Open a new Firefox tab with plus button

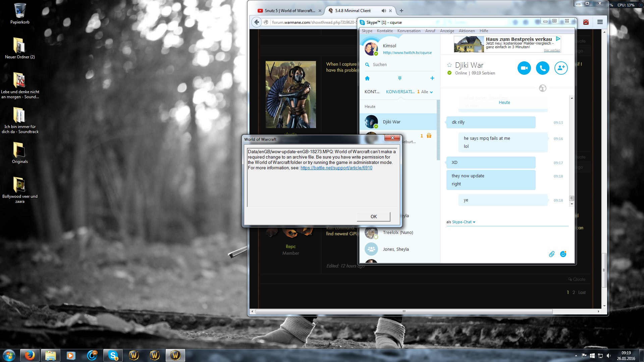tap(401, 11)
